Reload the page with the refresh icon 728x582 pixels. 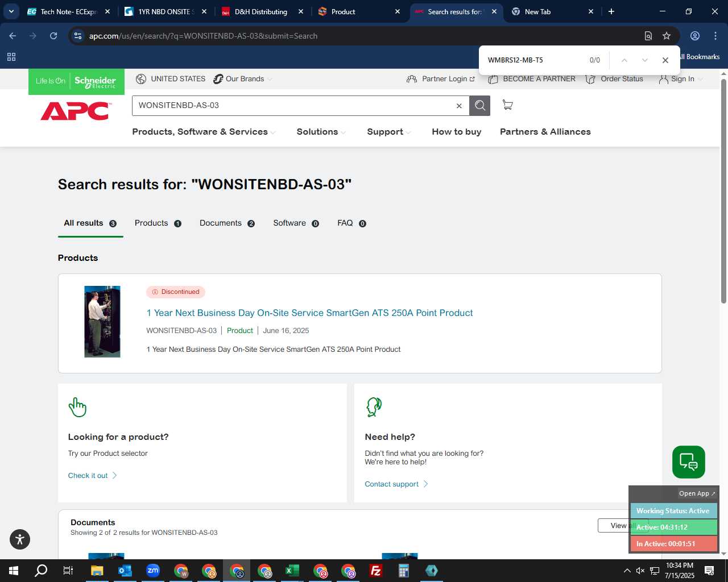pos(53,36)
